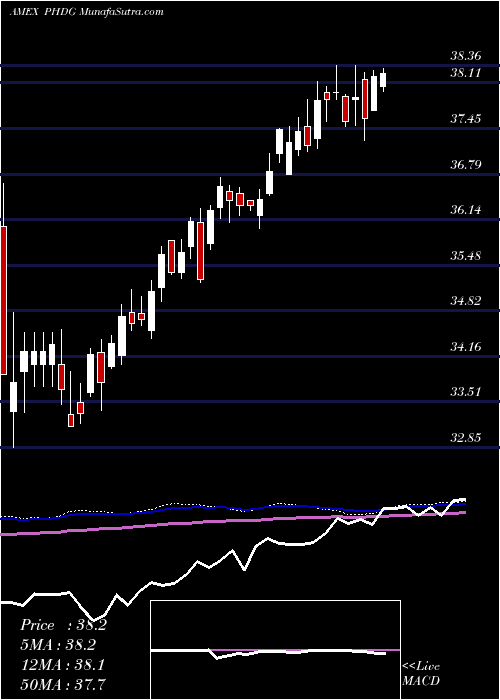Click the 38.36 price level label
The width and height of the screenshot is (500, 700).
[x=466, y=56]
